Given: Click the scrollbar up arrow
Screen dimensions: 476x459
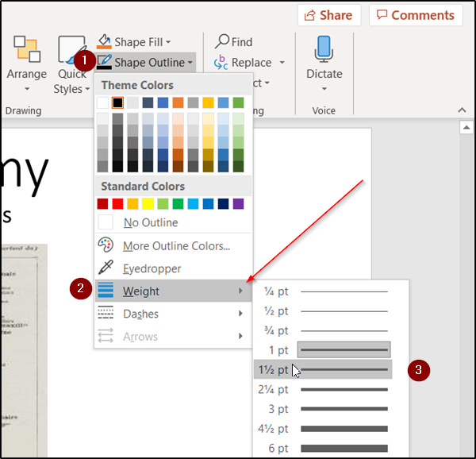Looking at the screenshot, I should click(x=466, y=127).
